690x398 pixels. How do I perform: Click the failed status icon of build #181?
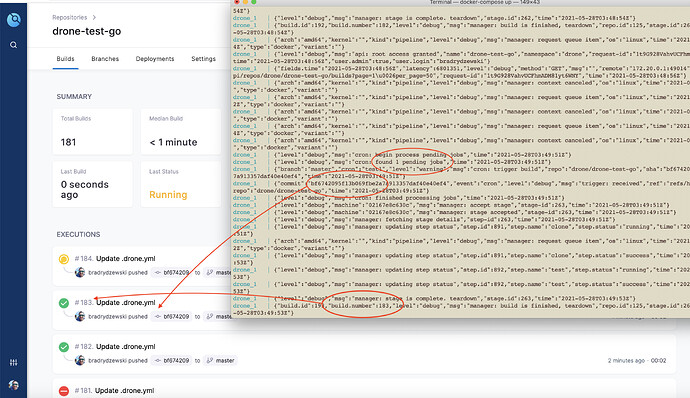click(64, 391)
